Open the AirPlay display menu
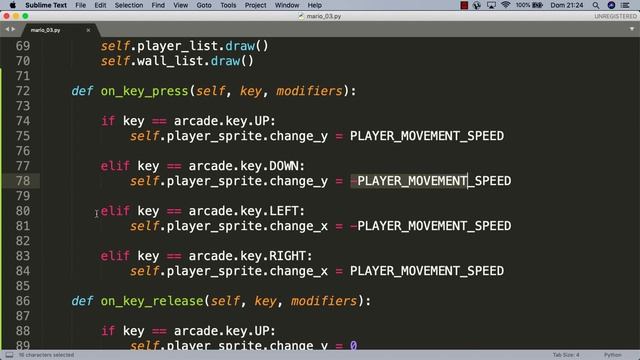640x360 pixels. pos(491,5)
